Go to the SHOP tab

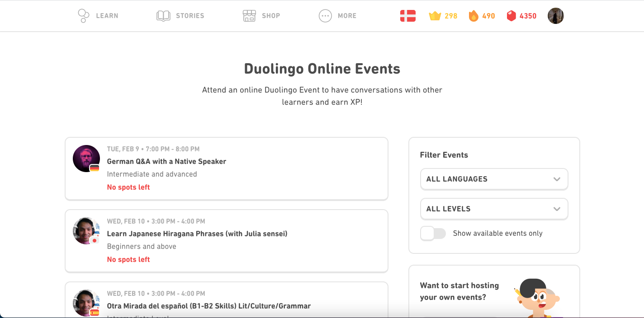261,16
